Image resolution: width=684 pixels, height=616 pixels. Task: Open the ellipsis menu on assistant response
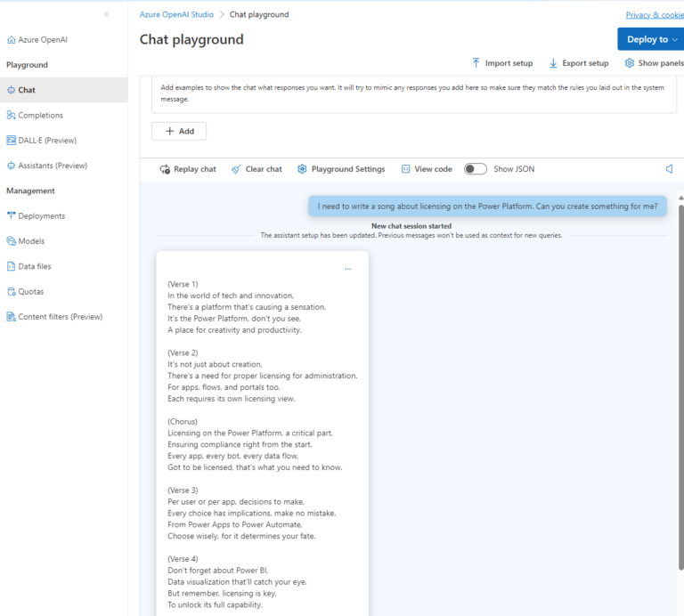[347, 269]
